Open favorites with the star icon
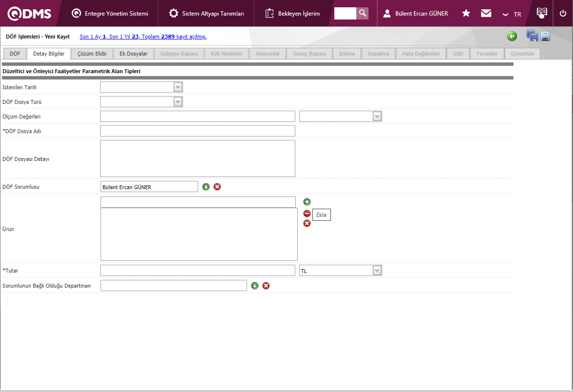The height and width of the screenshot is (392, 573). [466, 13]
